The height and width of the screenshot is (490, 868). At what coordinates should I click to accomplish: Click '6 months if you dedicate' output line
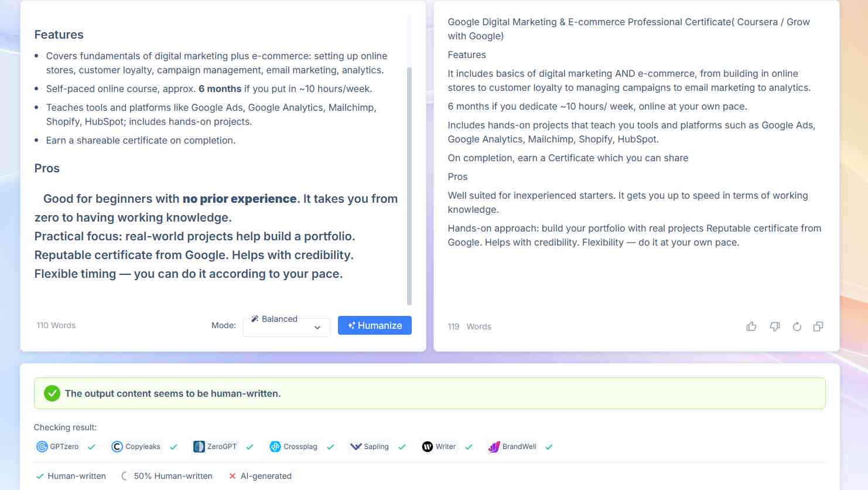pyautogui.click(x=597, y=106)
